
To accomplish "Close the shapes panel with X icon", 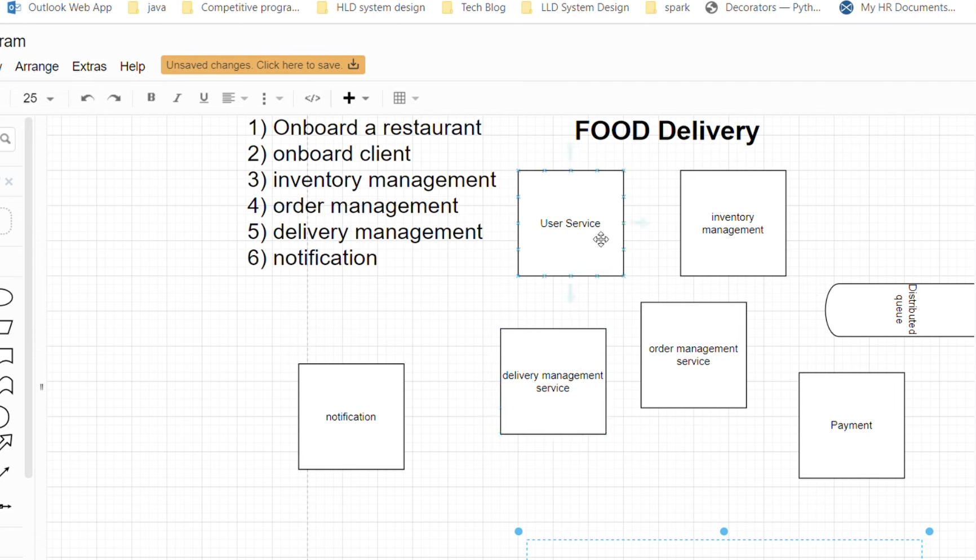I will tap(9, 181).
